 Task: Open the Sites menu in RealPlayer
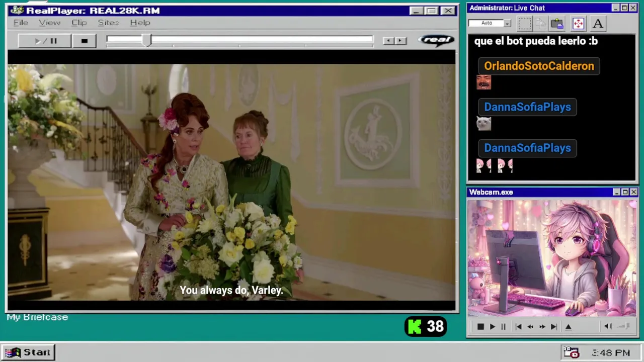(108, 23)
